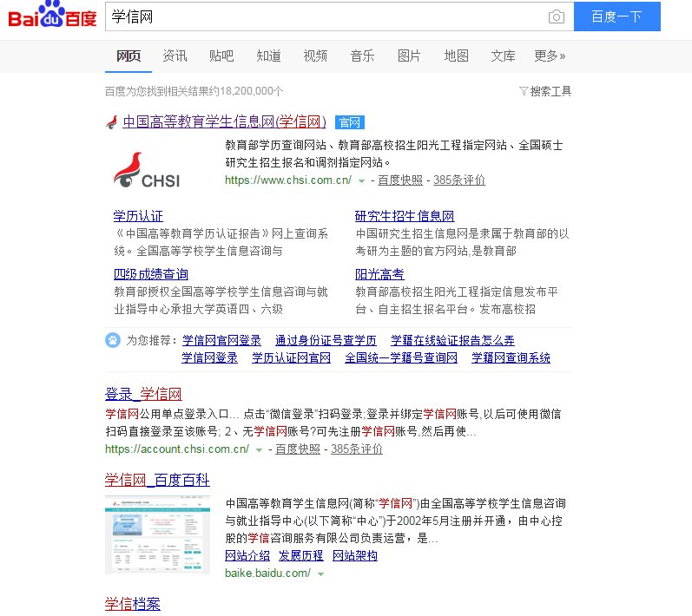The image size is (692, 616).
Task: Open 385条评价 for account.chsi.com.cn result
Action: pyautogui.click(x=357, y=449)
